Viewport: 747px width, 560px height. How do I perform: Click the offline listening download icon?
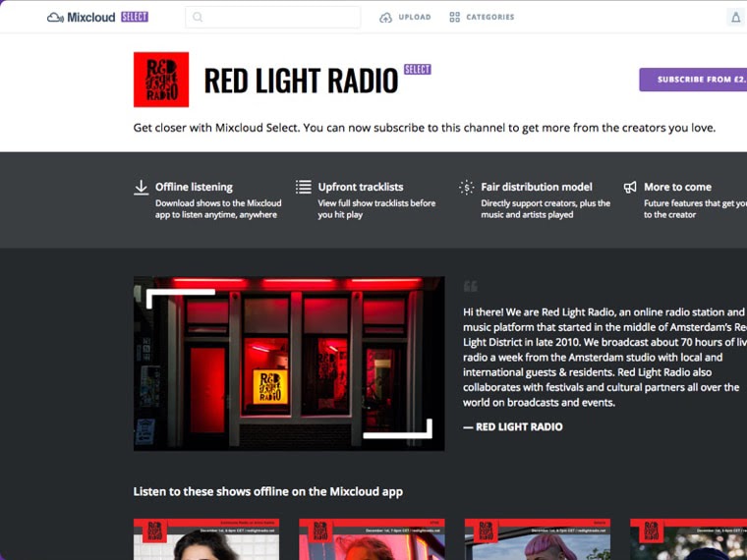click(x=141, y=187)
